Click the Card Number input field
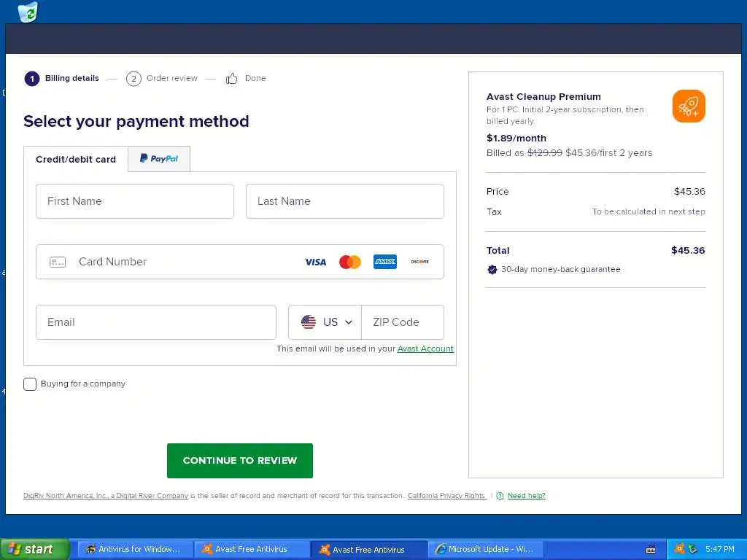747x560 pixels. pyautogui.click(x=240, y=262)
